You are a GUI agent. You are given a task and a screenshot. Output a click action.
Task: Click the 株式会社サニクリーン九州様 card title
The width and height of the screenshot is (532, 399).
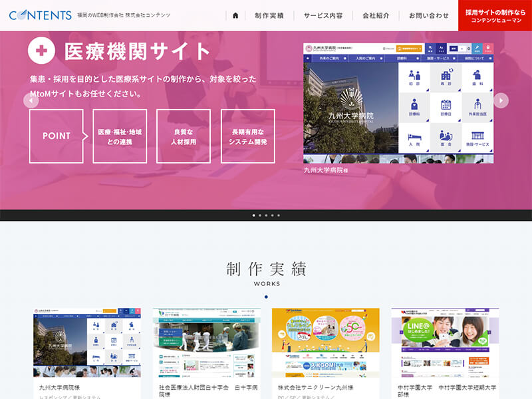point(315,388)
